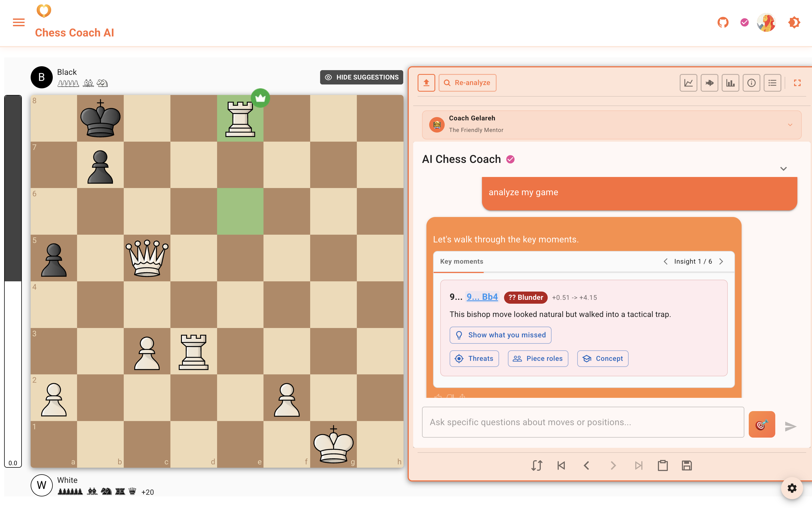Re-analyze the current game

[467, 83]
